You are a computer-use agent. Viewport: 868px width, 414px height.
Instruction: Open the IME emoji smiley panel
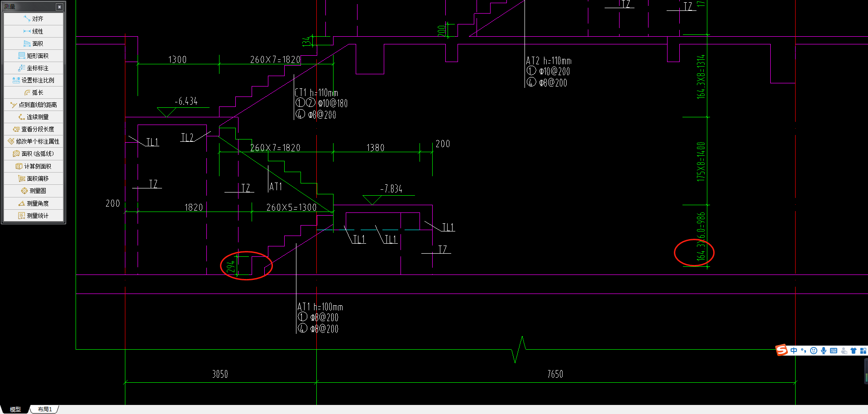[814, 351]
